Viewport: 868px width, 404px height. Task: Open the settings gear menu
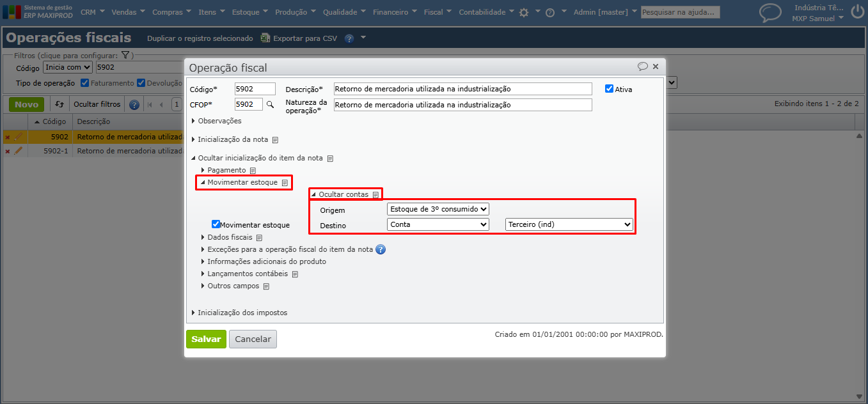click(x=524, y=12)
